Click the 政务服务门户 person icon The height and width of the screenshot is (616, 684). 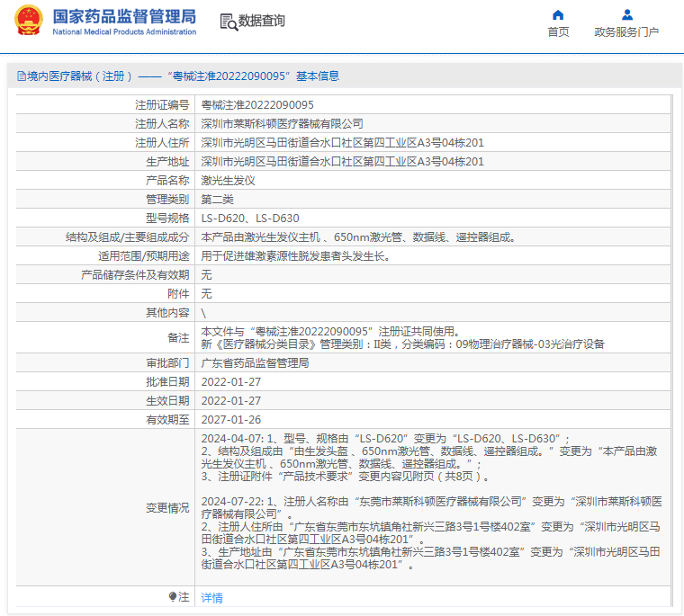click(626, 14)
